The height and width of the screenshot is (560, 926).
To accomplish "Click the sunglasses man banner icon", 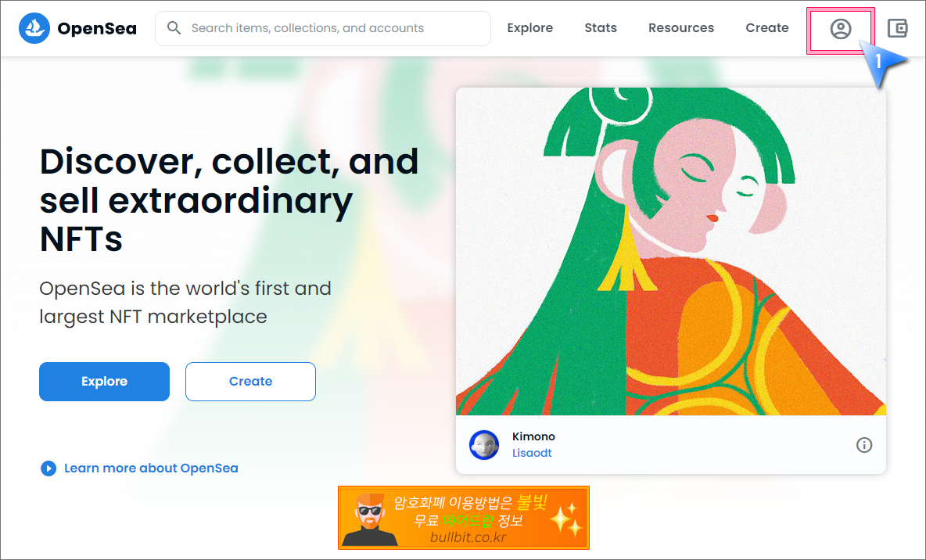I will click(x=370, y=519).
